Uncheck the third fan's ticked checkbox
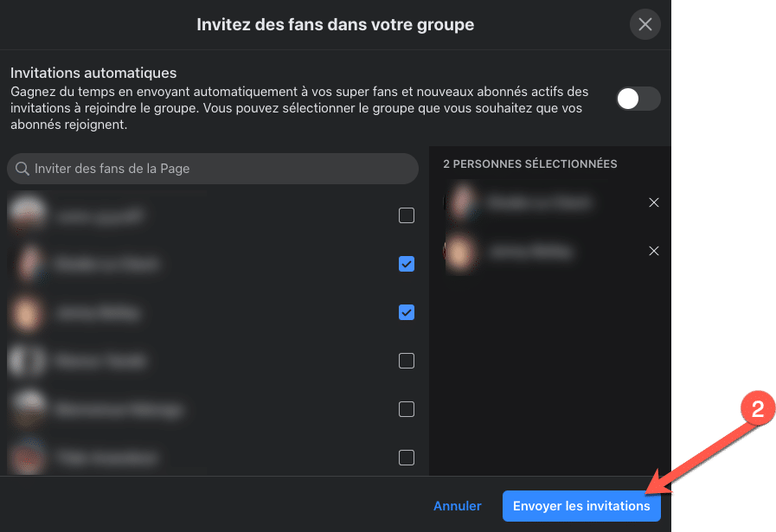Screen dimensions: 776x532 (x=407, y=312)
